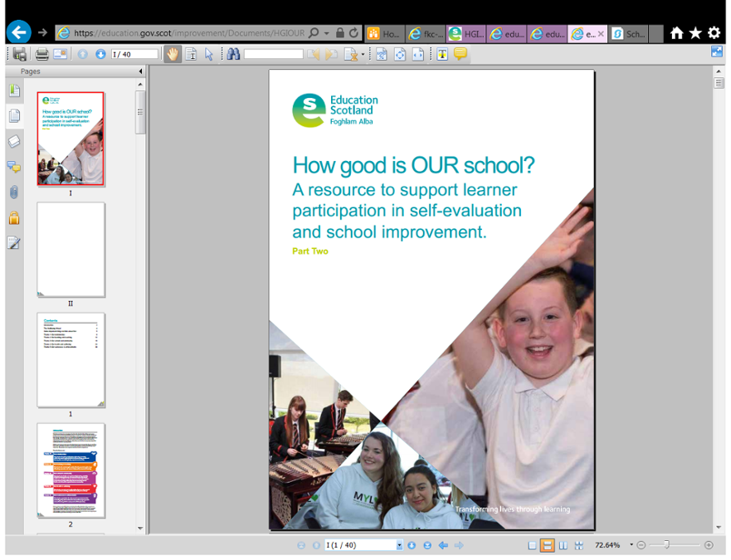Switch to the Sch... browser tab
The width and height of the screenshot is (731, 560).
point(628,34)
